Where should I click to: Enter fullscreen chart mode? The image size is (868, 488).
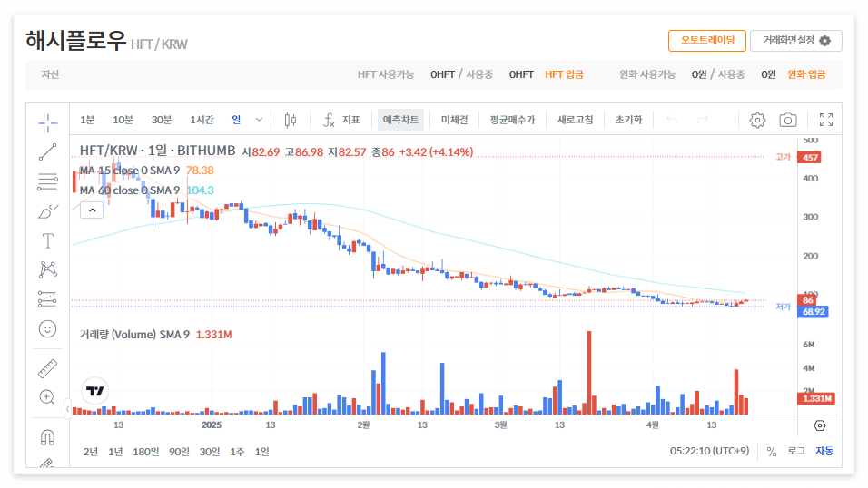point(826,120)
